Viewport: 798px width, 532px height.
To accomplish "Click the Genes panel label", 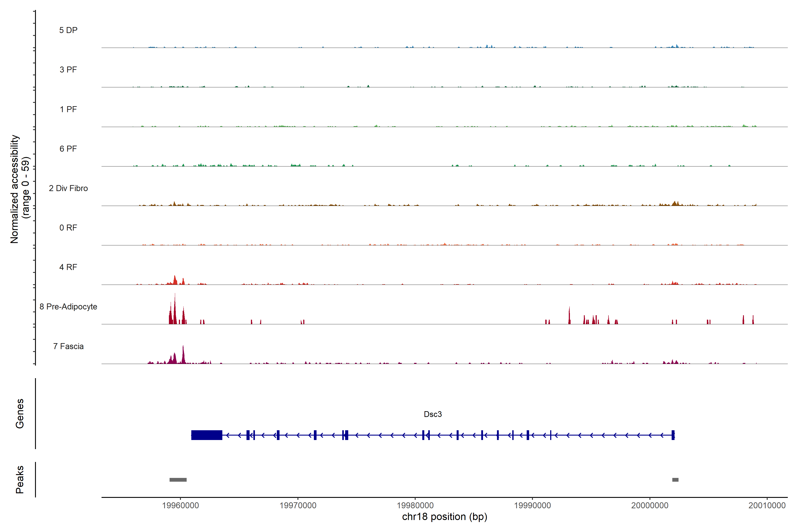I will pyautogui.click(x=20, y=413).
